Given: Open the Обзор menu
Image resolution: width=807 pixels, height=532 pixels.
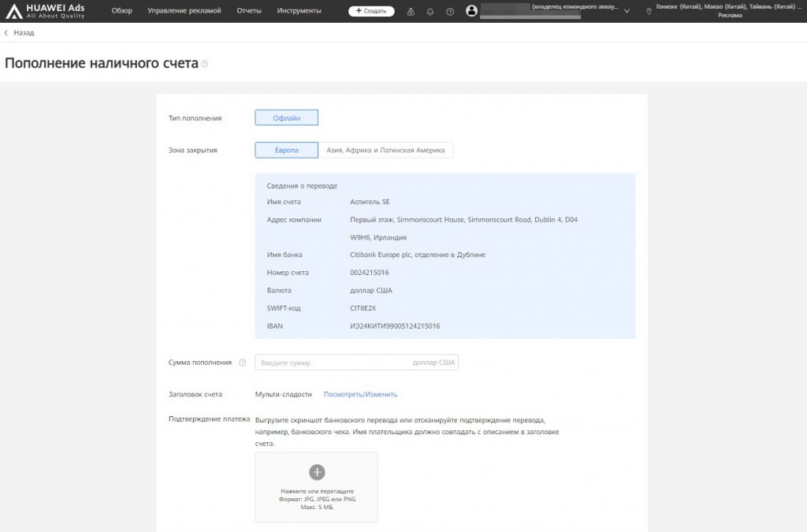Looking at the screenshot, I should [122, 11].
